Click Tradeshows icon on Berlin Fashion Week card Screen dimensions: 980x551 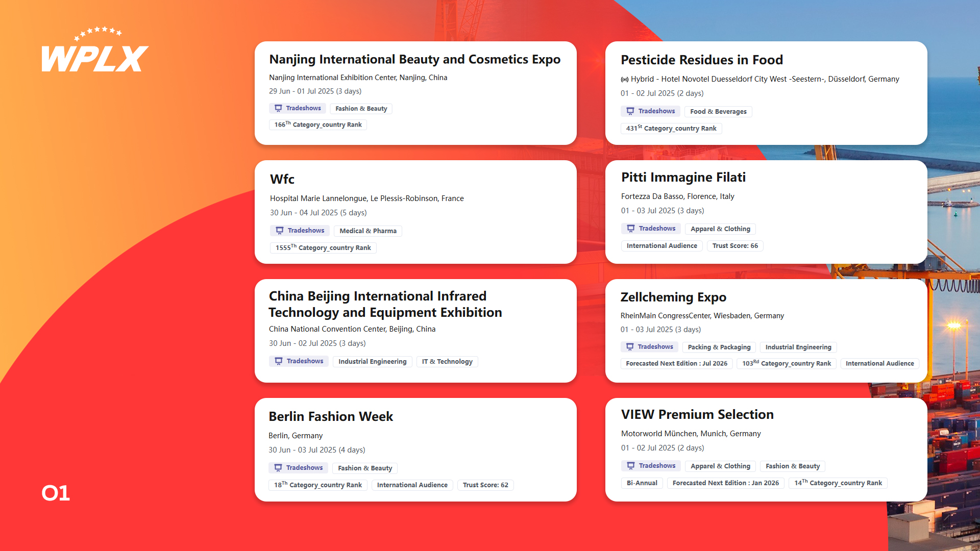pos(278,468)
